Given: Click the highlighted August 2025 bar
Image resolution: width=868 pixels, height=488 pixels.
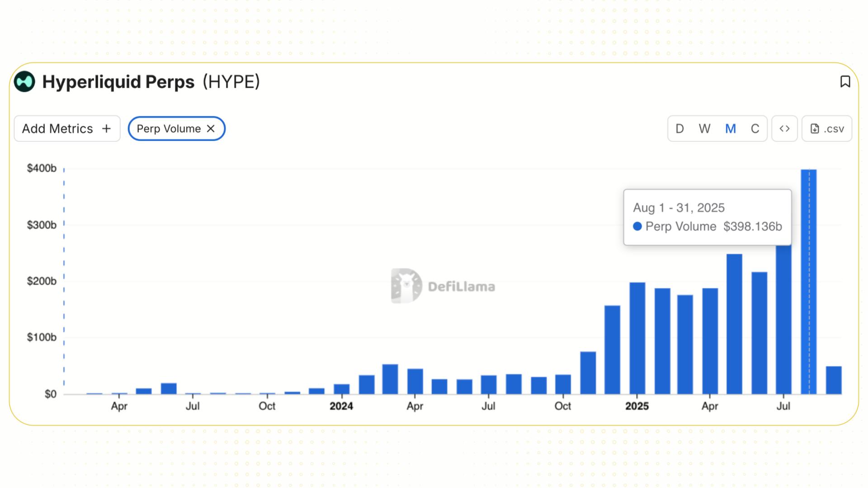Looking at the screenshot, I should tap(809, 282).
